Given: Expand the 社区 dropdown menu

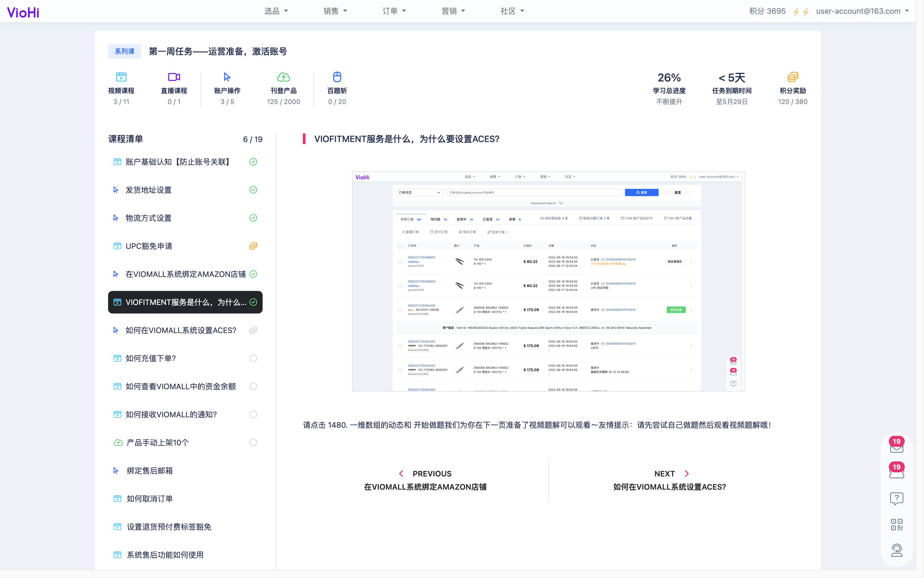Looking at the screenshot, I should click(512, 11).
